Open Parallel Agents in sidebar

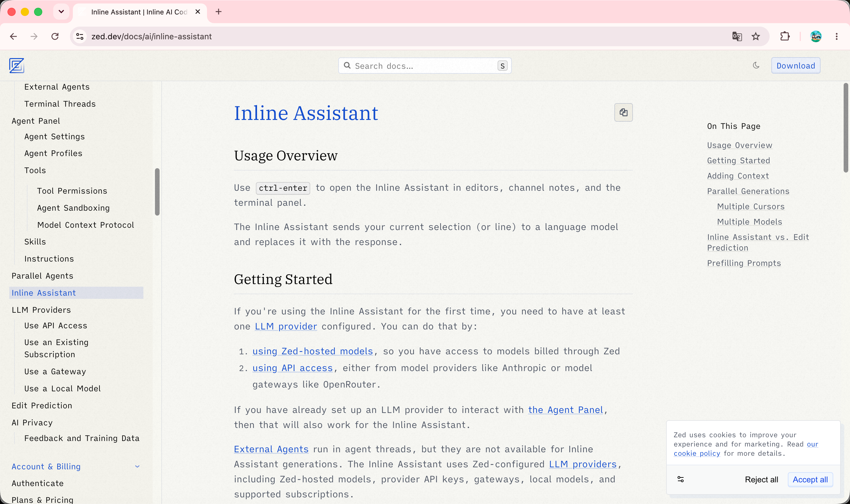click(x=42, y=276)
